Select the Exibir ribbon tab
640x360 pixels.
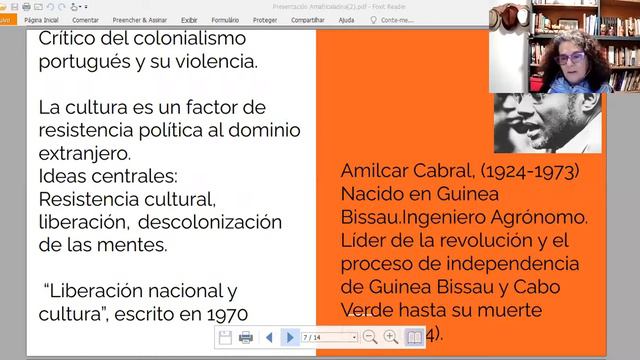click(189, 20)
